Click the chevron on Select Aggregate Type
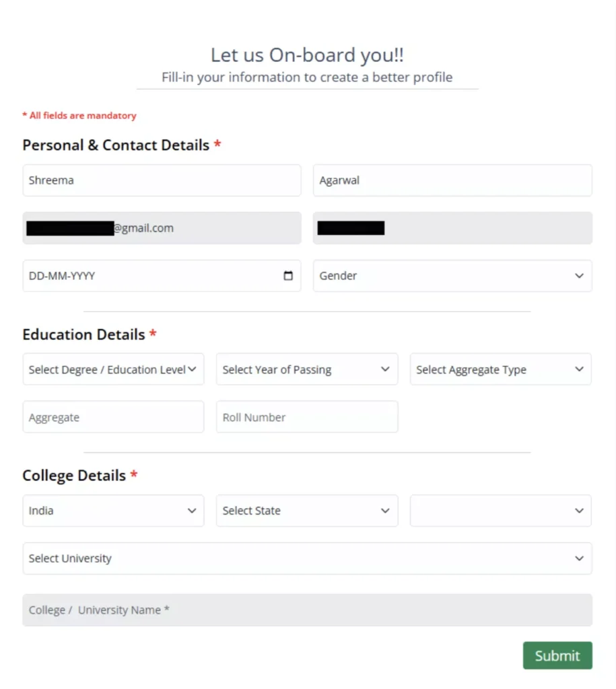The height and width of the screenshot is (689, 616). coord(579,369)
